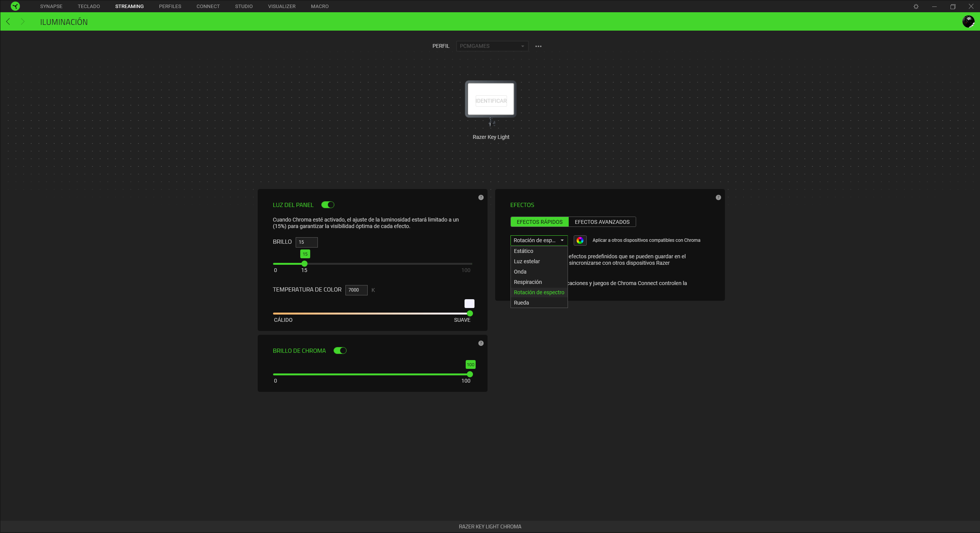Click RAZER KEY LIGHT CHROMA status bar text
The width and height of the screenshot is (980, 533).
(490, 526)
